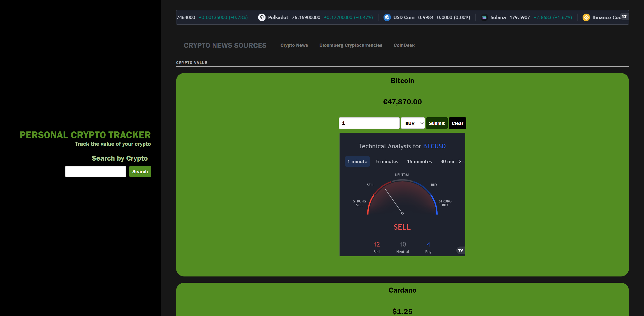Click the Polkadot price 26.15900000
644x316 pixels.
pos(306,17)
